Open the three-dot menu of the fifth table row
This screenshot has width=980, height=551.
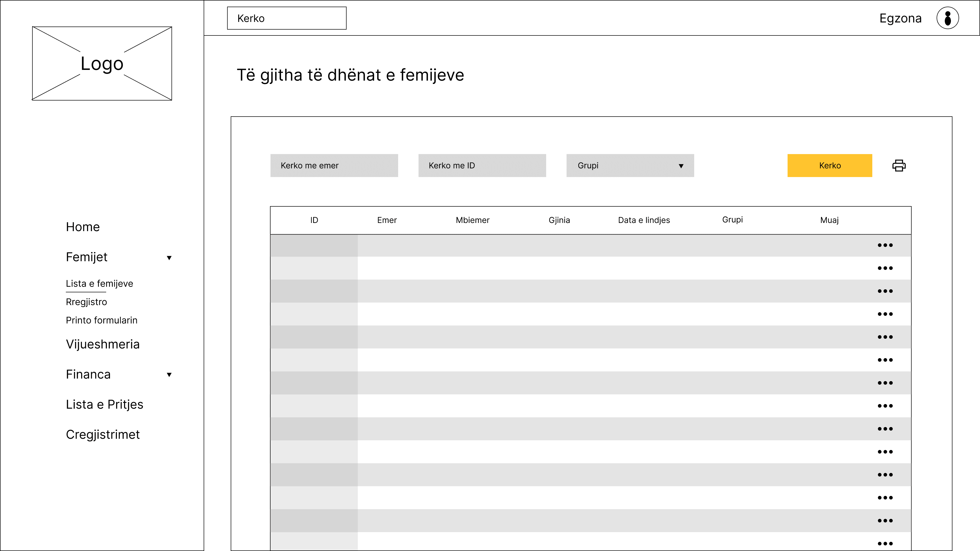885,337
